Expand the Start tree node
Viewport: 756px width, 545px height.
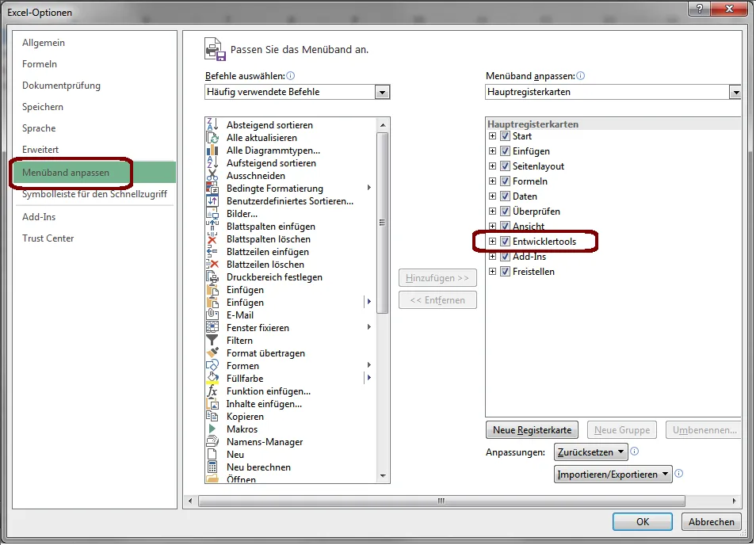point(492,136)
